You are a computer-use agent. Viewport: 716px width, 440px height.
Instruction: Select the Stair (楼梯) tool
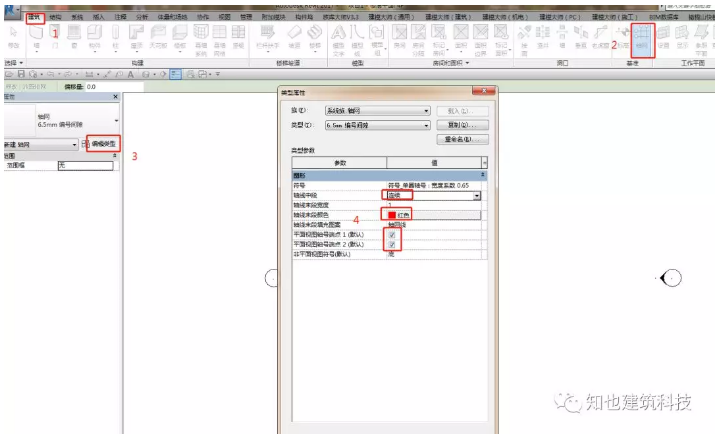[315, 37]
